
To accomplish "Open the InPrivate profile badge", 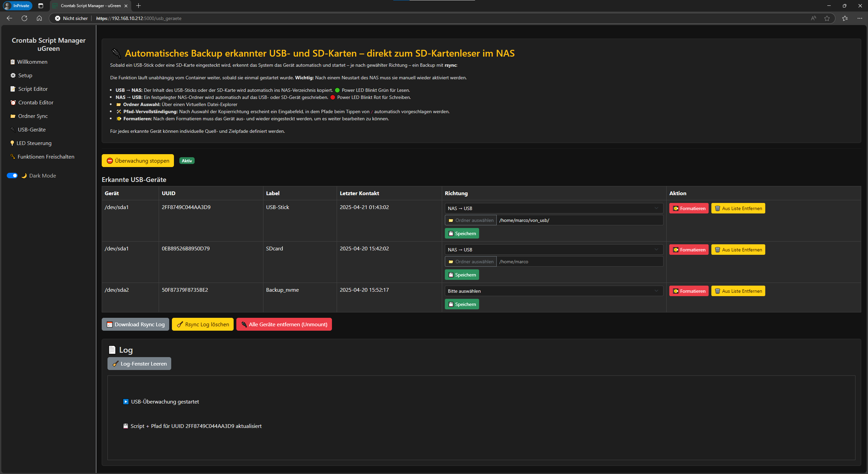I will 17,6.
